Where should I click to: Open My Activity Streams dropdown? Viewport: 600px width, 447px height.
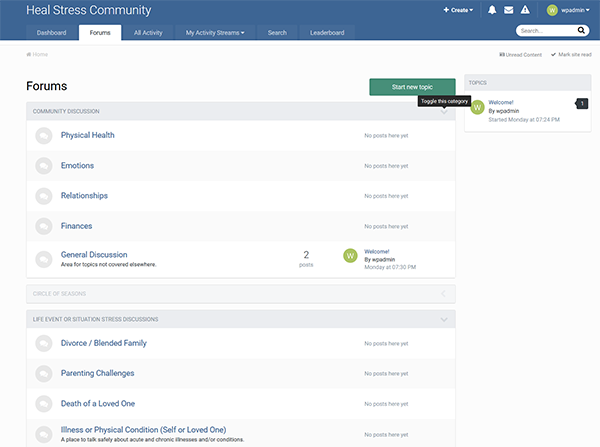click(x=214, y=33)
